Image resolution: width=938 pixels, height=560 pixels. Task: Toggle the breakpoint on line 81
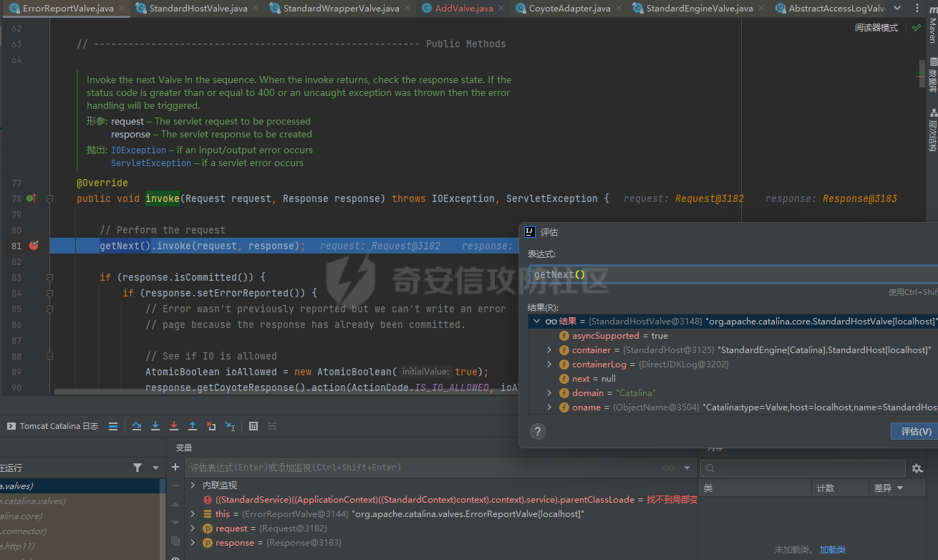[x=34, y=246]
